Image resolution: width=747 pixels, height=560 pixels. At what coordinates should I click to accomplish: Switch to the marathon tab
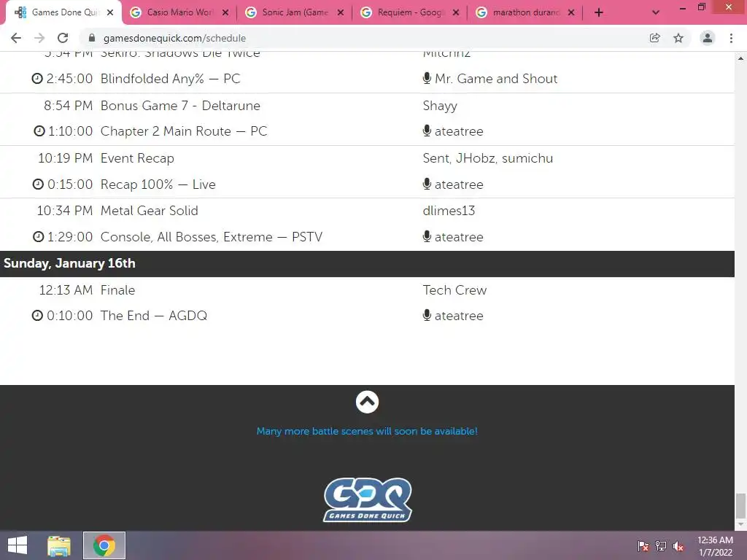click(525, 12)
